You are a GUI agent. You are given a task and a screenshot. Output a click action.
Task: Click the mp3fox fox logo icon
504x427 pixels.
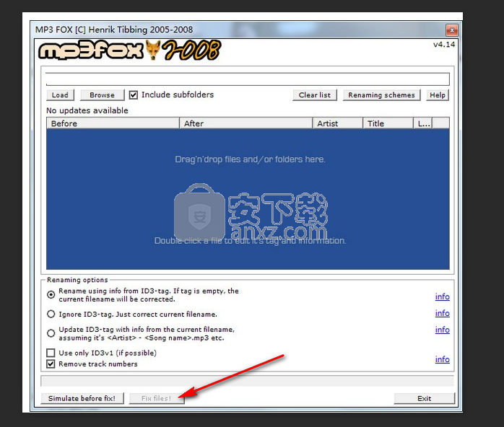click(152, 50)
